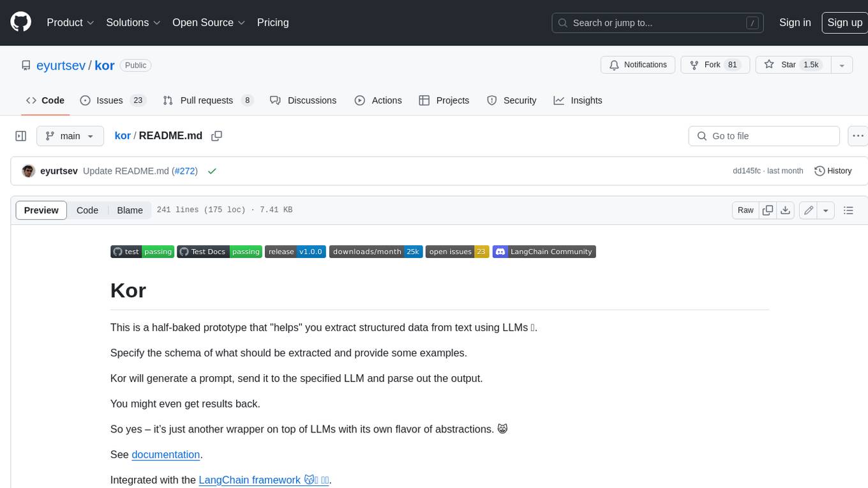Open the more file actions ellipsis
The image size is (868, 488).
point(858,136)
